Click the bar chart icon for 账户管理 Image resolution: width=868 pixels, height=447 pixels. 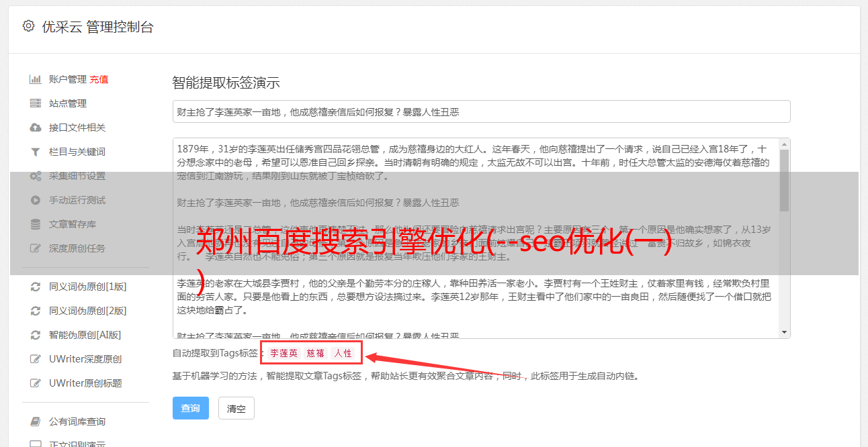tap(36, 79)
